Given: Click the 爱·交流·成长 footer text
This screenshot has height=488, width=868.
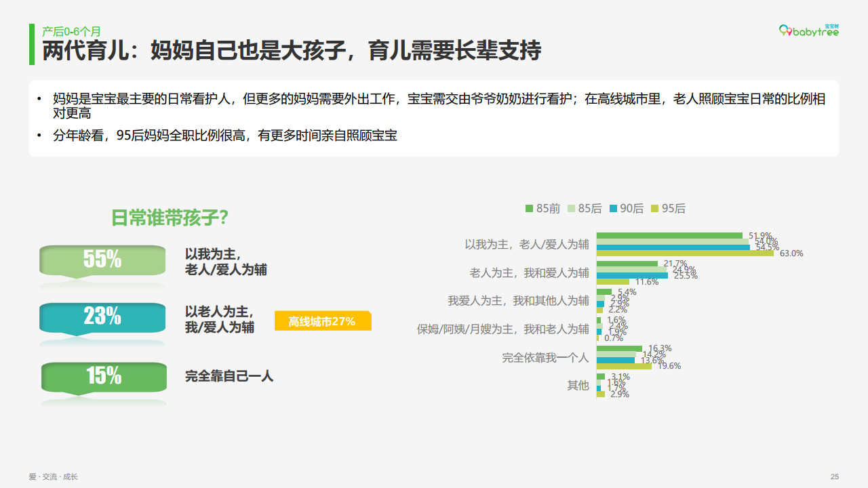Looking at the screenshot, I should [x=53, y=476].
